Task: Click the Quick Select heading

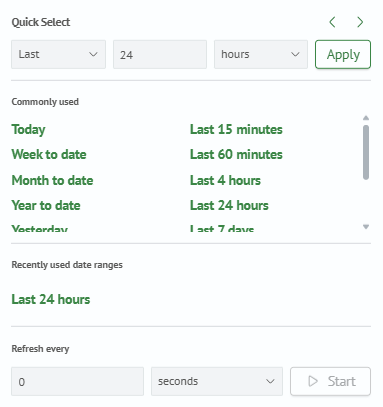Action: pos(41,22)
